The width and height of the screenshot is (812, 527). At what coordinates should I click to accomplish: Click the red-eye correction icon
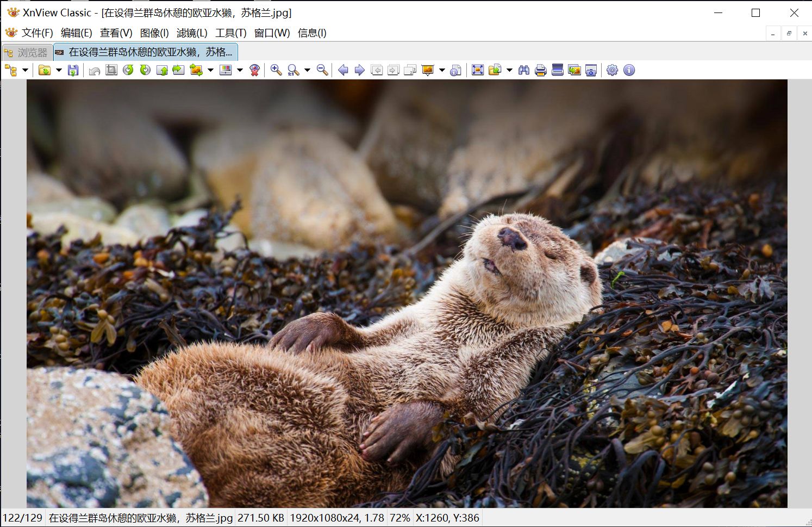coord(254,70)
